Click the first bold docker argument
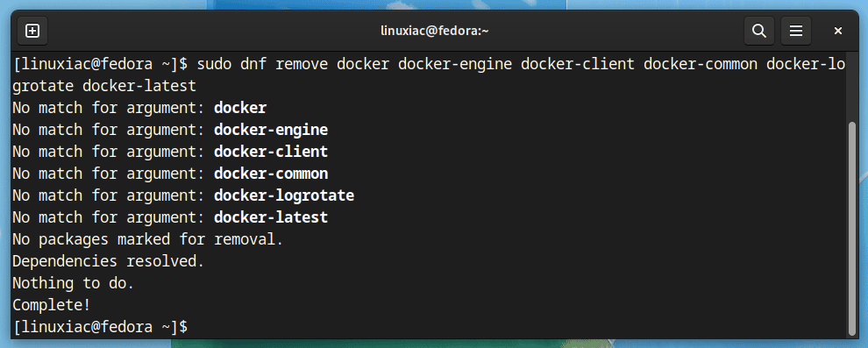This screenshot has height=348, width=868. [240, 108]
